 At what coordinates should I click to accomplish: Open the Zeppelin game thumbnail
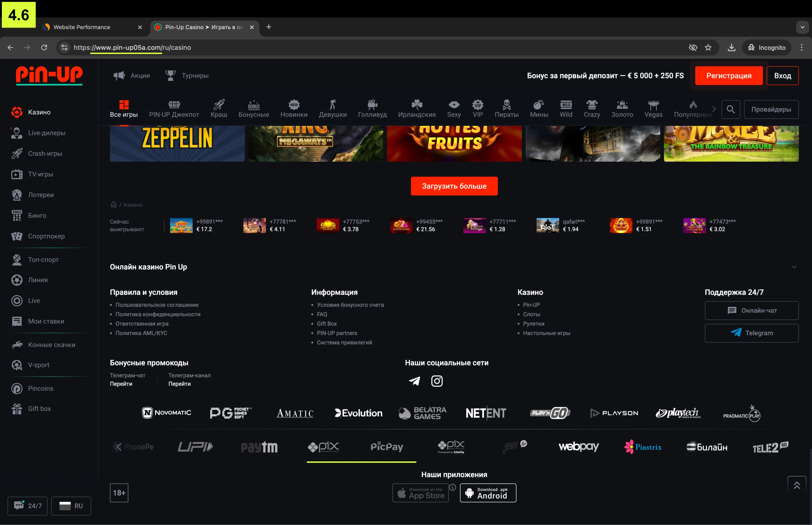tap(177, 143)
